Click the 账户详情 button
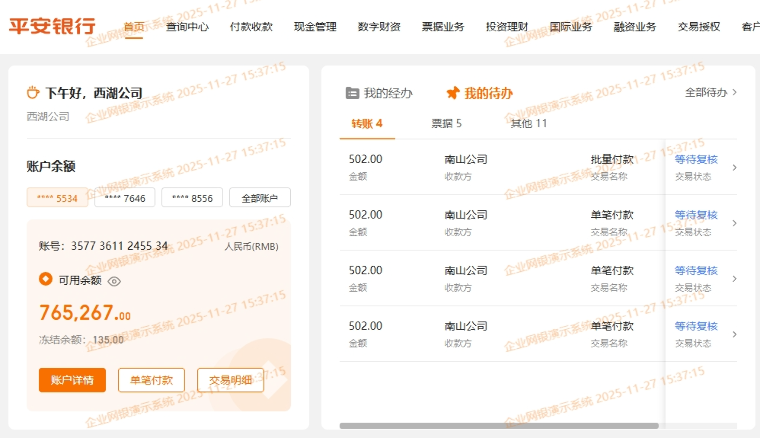This screenshot has height=438, width=760. (72, 380)
